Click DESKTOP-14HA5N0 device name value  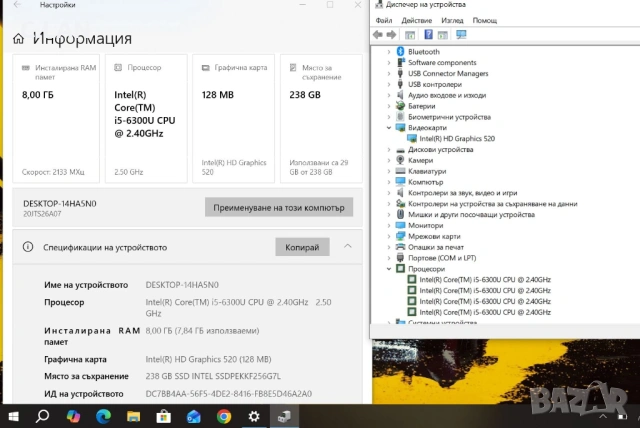(182, 285)
